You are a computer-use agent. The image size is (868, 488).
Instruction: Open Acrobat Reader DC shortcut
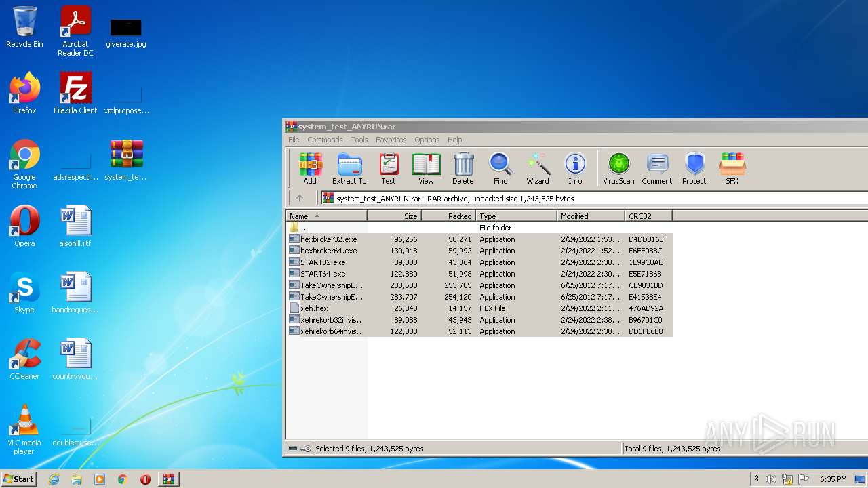pyautogui.click(x=75, y=31)
